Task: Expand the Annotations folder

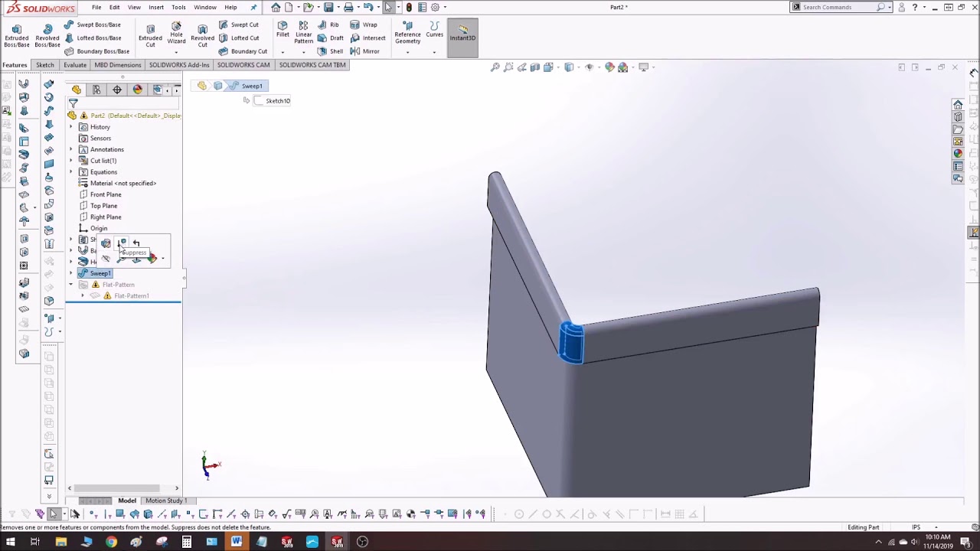Action: pyautogui.click(x=71, y=149)
